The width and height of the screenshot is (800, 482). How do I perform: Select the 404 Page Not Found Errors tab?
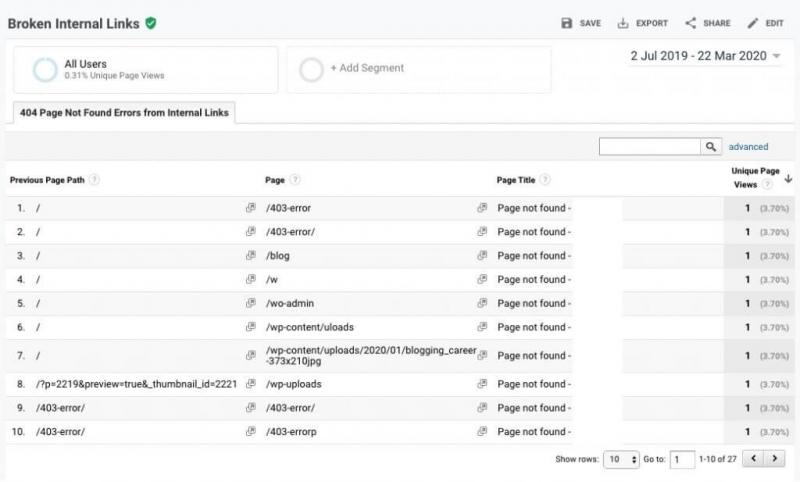click(x=124, y=113)
